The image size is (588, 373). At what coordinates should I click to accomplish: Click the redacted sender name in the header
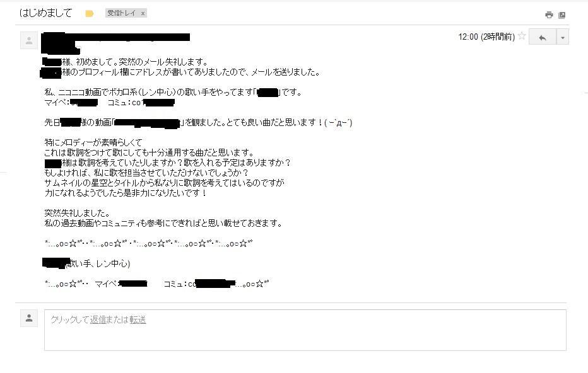pos(116,37)
